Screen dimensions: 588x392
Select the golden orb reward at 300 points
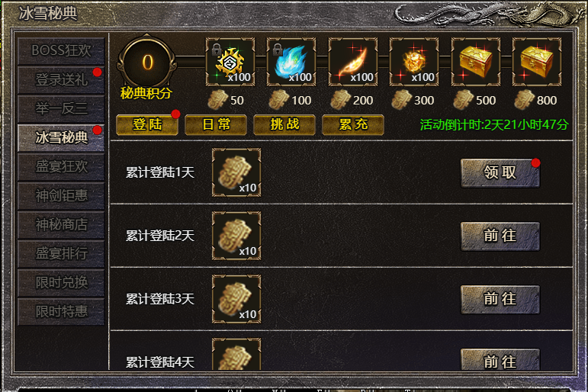[x=414, y=62]
